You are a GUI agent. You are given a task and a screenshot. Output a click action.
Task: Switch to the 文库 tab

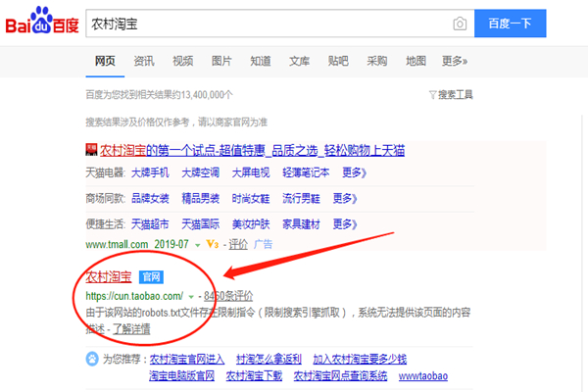[299, 61]
